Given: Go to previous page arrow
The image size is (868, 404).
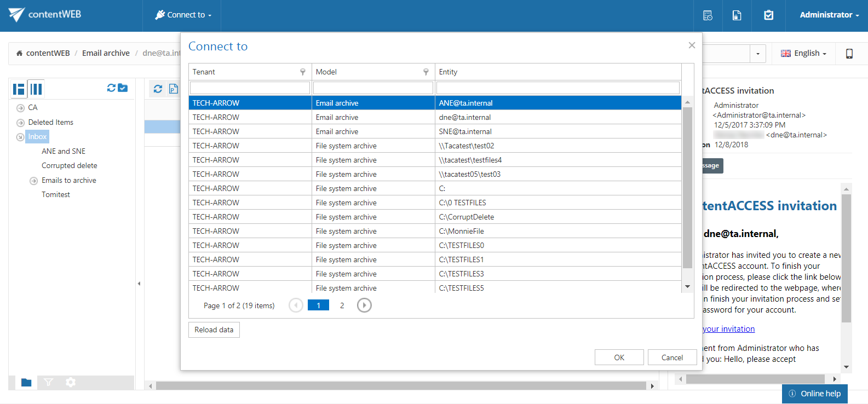Looking at the screenshot, I should (x=296, y=305).
